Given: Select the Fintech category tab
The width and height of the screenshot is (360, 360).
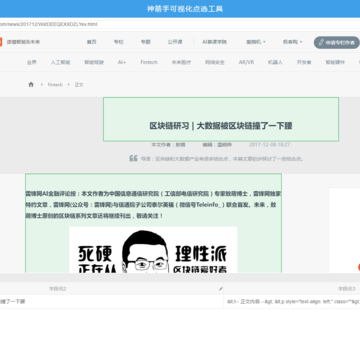Looking at the screenshot, I should [x=149, y=62].
